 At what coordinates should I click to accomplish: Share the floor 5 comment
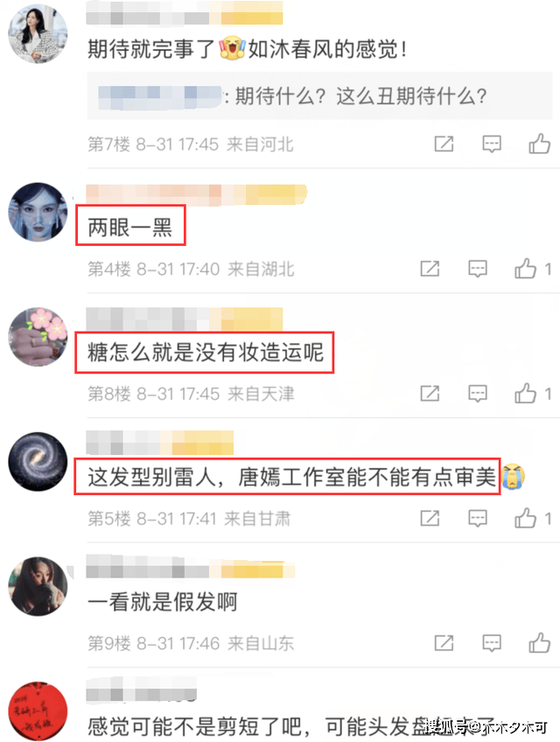(x=430, y=518)
